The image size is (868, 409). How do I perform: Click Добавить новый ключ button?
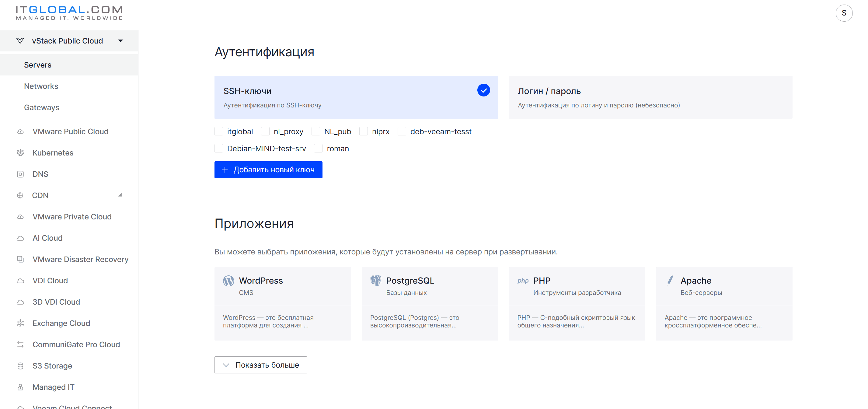268,170
